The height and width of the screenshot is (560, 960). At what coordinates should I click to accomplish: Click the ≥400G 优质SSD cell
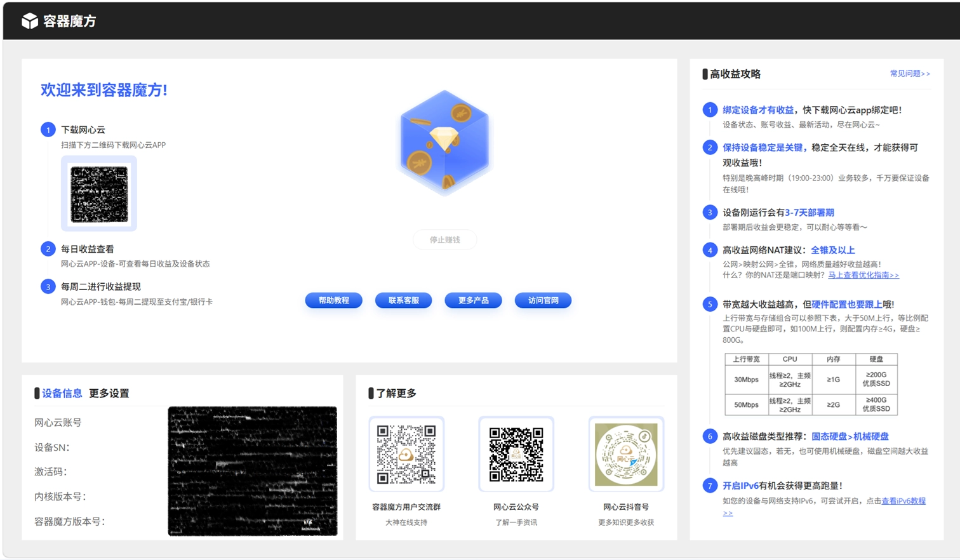coord(876,405)
